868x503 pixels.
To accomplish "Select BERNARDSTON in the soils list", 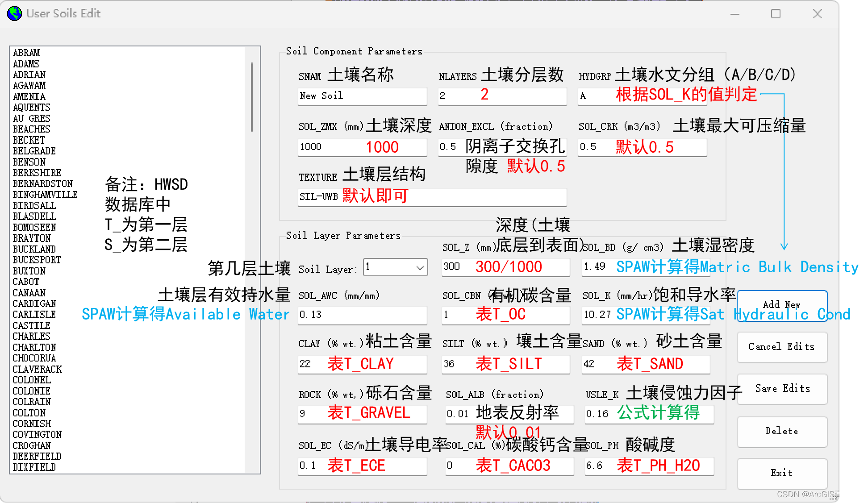I will tap(42, 184).
